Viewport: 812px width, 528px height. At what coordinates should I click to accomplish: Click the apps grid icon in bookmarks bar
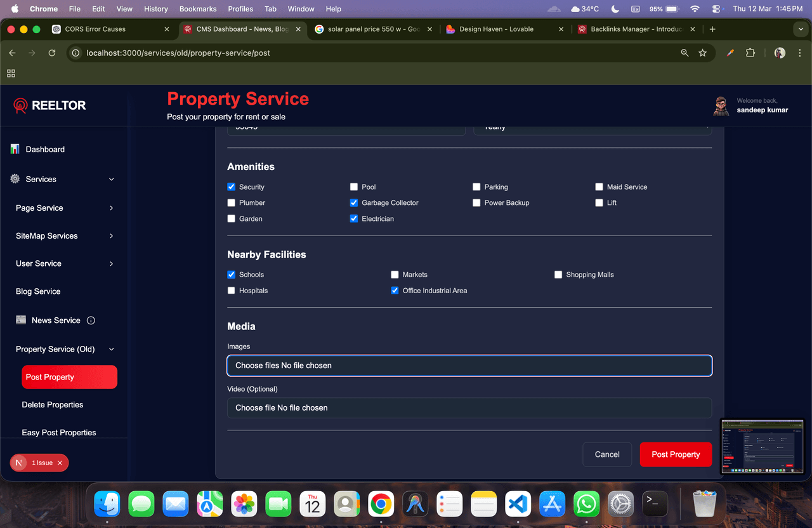(x=11, y=74)
